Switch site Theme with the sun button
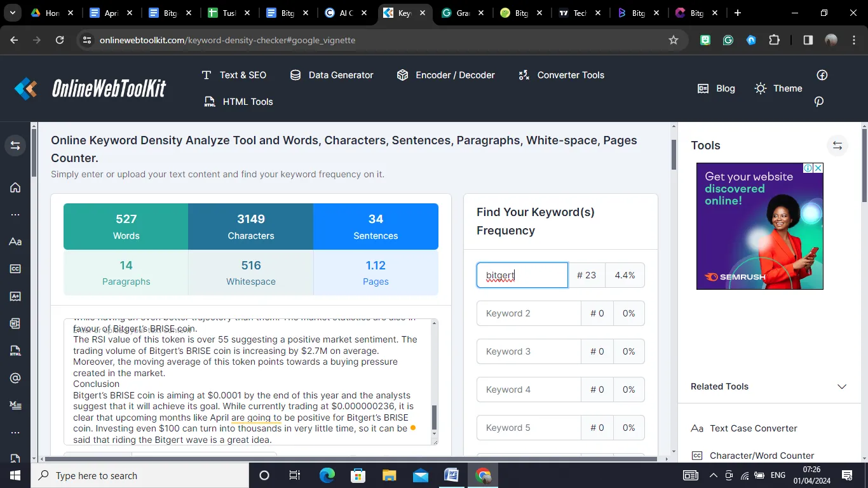This screenshot has width=868, height=488. [778, 88]
